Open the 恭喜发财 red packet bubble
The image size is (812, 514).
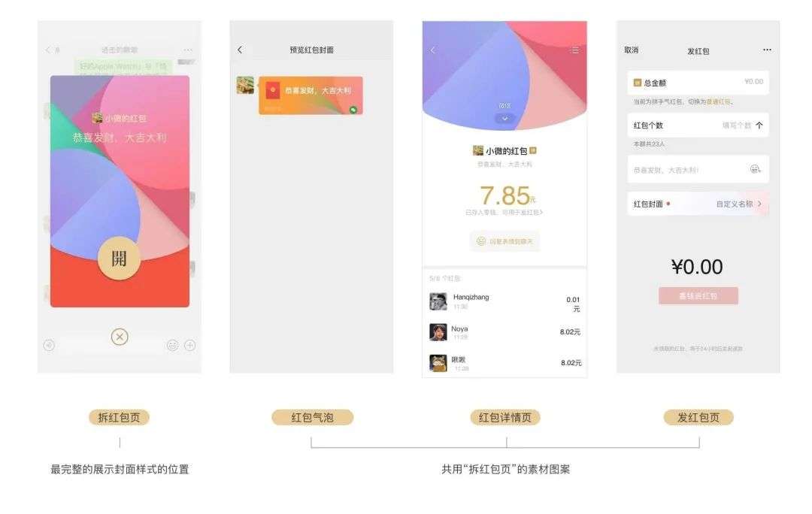[x=311, y=95]
